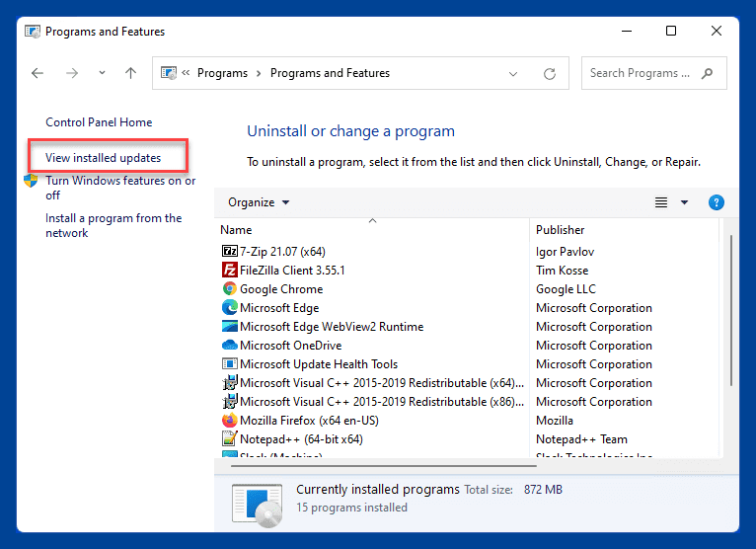
Task: Click the Update Health Tools icon
Action: pyautogui.click(x=230, y=364)
